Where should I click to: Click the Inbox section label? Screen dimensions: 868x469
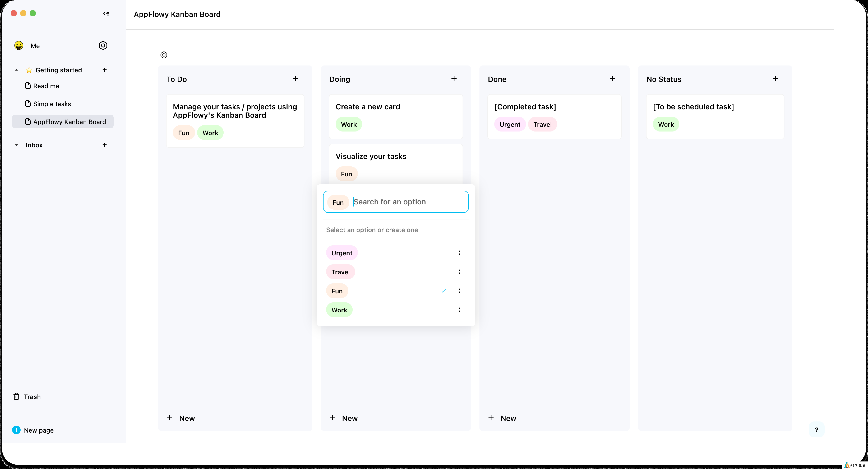[34, 145]
